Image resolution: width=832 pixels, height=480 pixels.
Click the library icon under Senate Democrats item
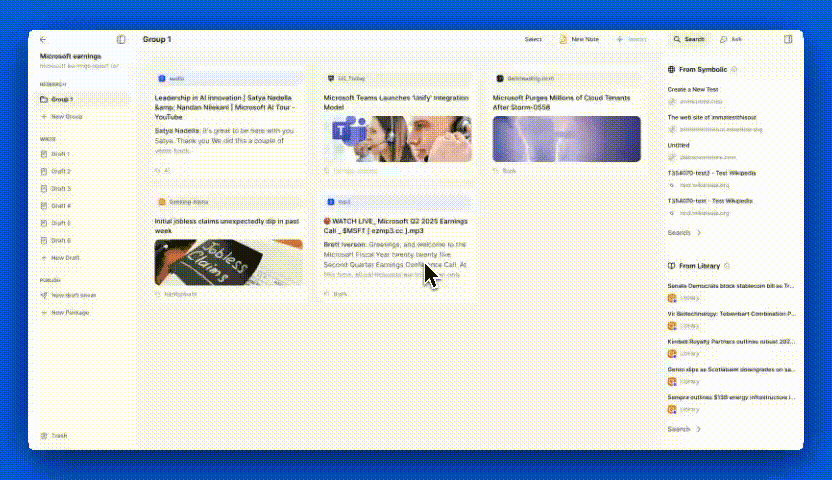click(672, 298)
